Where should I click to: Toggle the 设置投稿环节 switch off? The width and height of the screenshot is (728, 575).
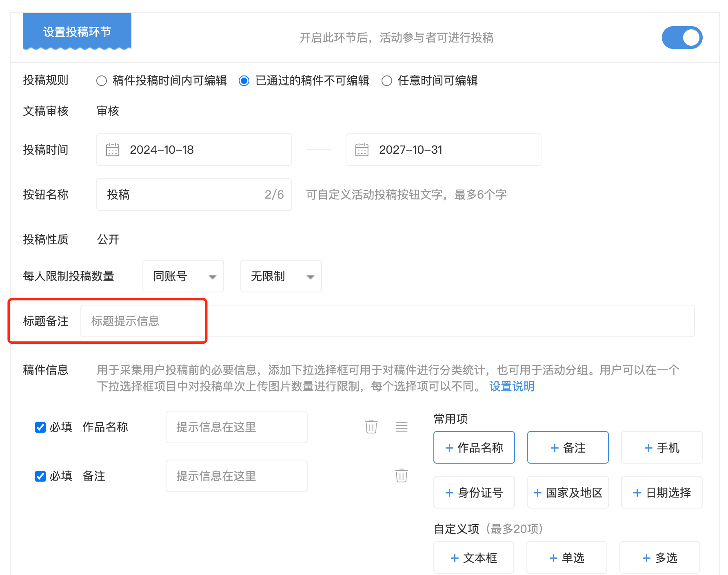coord(681,38)
